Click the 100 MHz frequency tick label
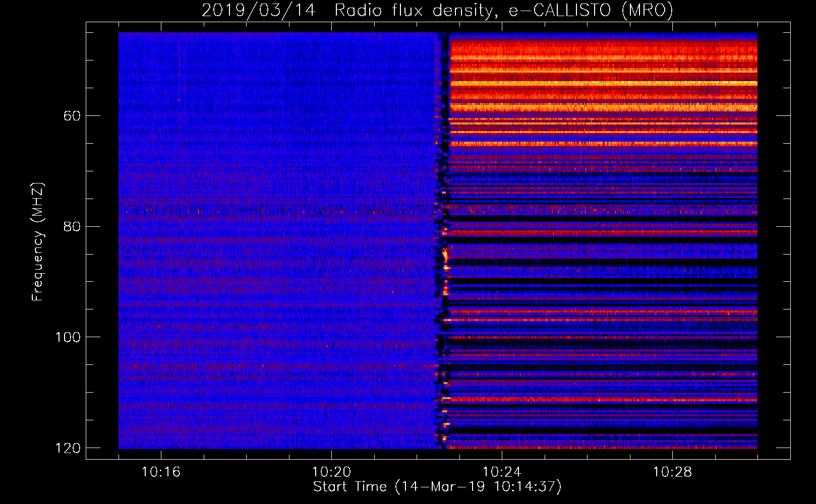The image size is (816, 504). [68, 337]
